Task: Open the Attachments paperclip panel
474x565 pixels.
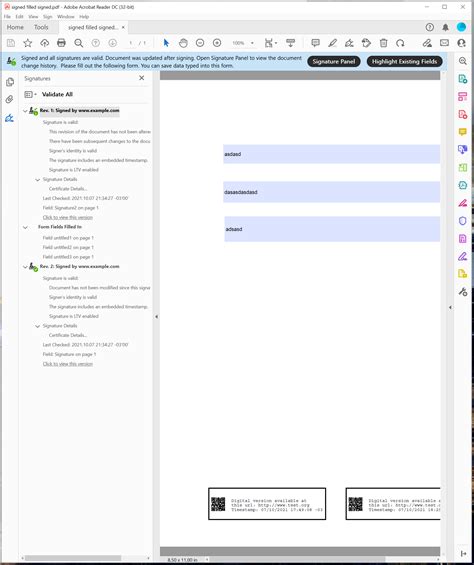Action: [x=10, y=99]
